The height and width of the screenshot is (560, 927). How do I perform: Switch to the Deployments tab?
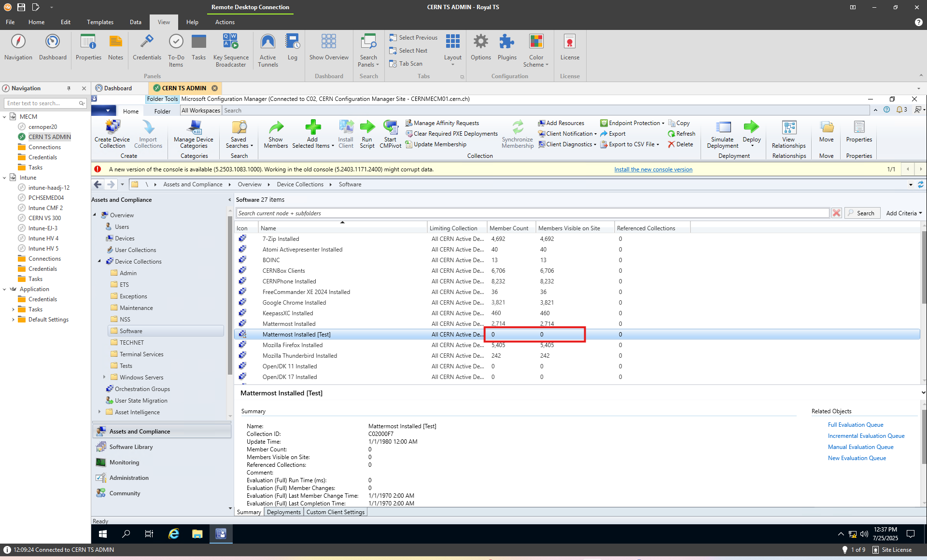pyautogui.click(x=283, y=512)
